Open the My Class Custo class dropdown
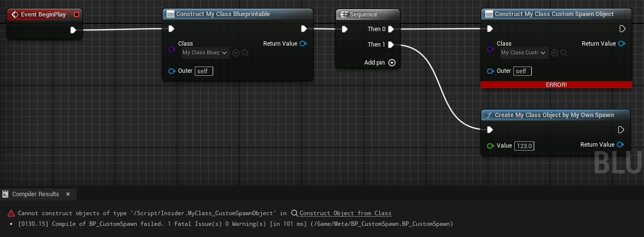This screenshot has width=644, height=237. pos(524,53)
